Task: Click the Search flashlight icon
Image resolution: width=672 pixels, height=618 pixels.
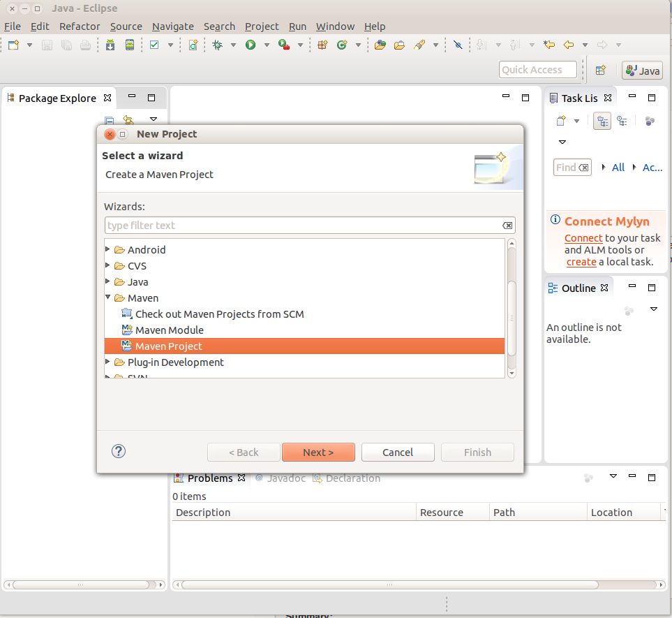Action: pyautogui.click(x=419, y=45)
